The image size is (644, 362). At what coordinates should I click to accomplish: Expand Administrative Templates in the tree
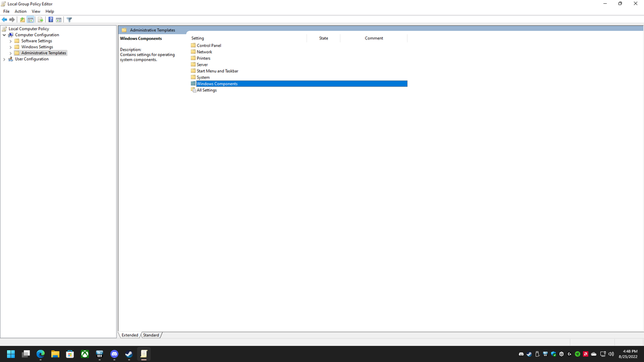(11, 53)
